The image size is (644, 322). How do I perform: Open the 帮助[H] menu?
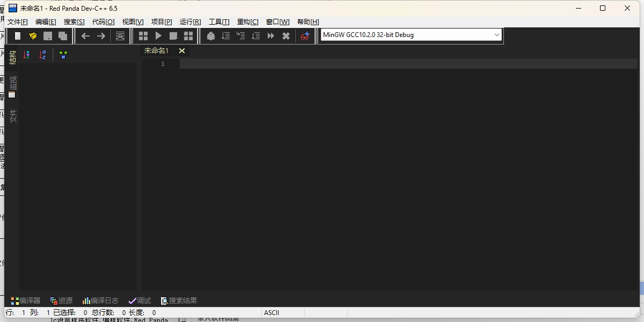point(308,22)
